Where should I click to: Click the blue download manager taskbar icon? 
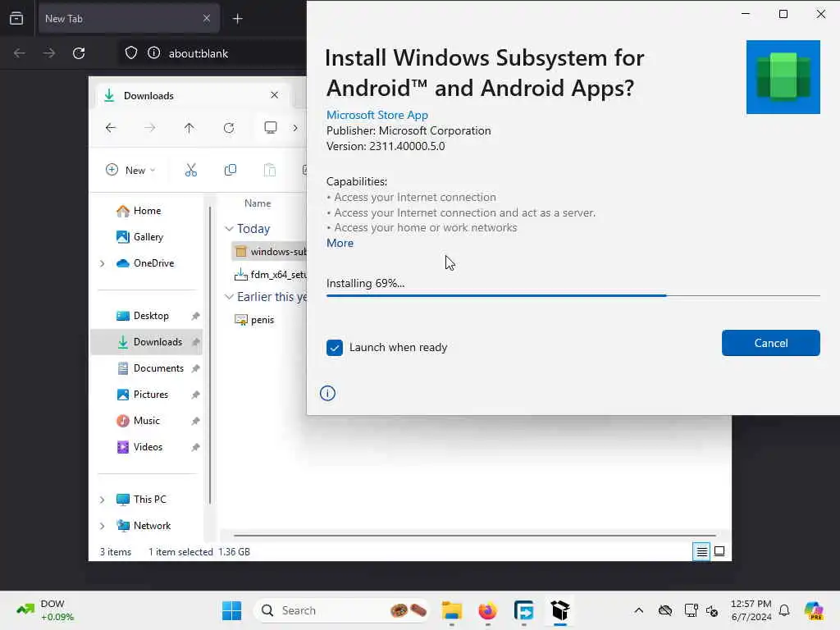(523, 610)
